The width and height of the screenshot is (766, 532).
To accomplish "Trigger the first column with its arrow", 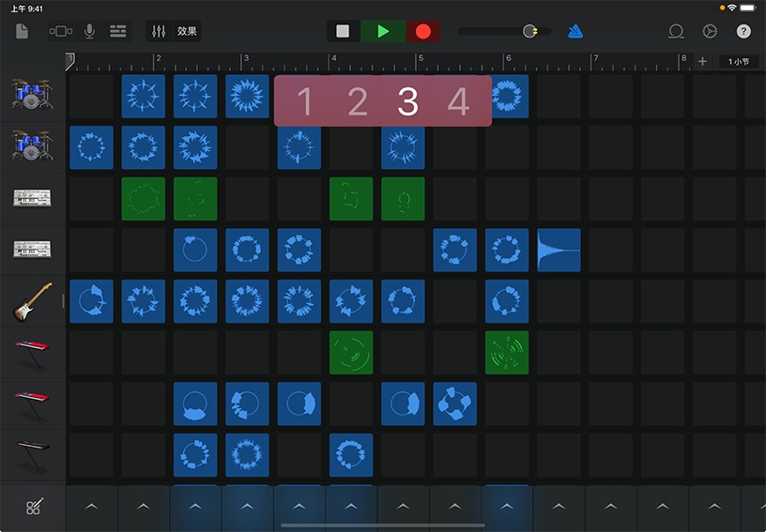I will coord(91,508).
